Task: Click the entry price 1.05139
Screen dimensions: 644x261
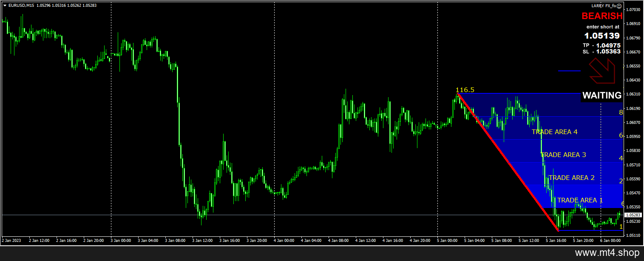Action: coord(602,36)
